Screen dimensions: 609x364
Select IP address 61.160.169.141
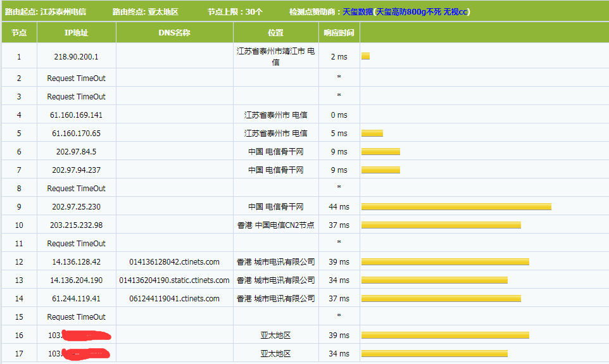[x=76, y=115]
